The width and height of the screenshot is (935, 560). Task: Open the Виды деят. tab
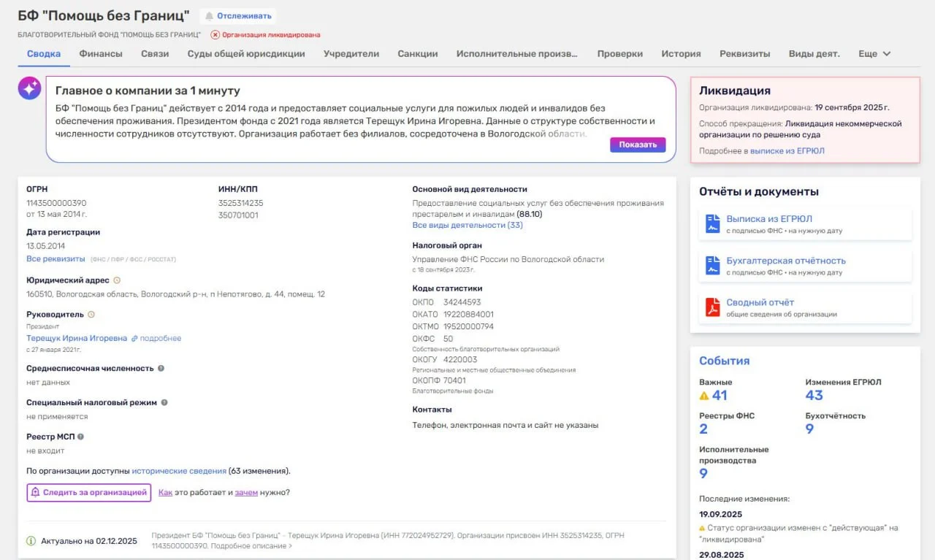pos(814,53)
